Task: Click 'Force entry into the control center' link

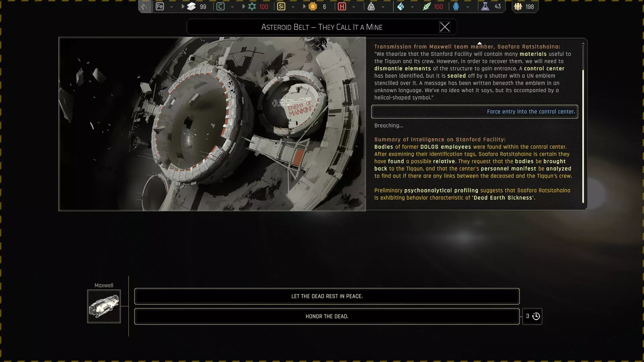Action: point(531,112)
